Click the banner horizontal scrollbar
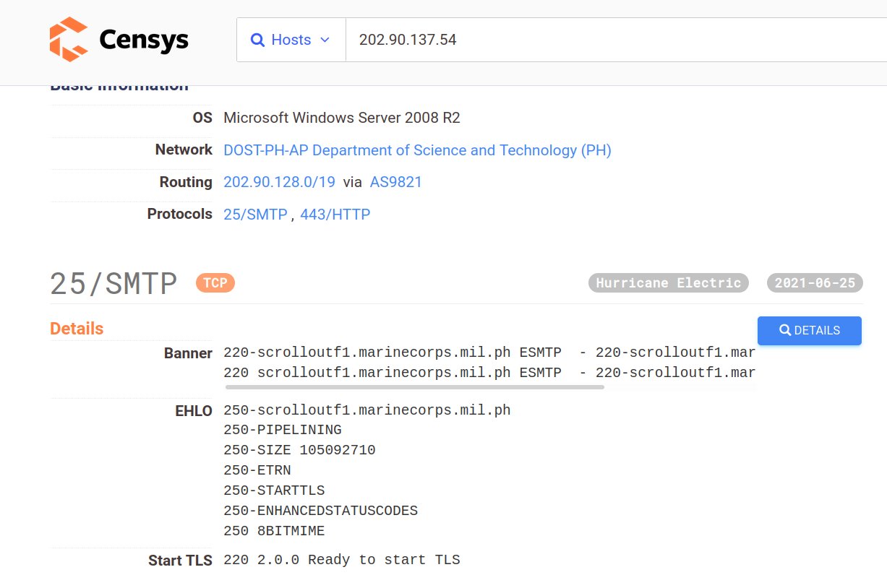 [414, 387]
